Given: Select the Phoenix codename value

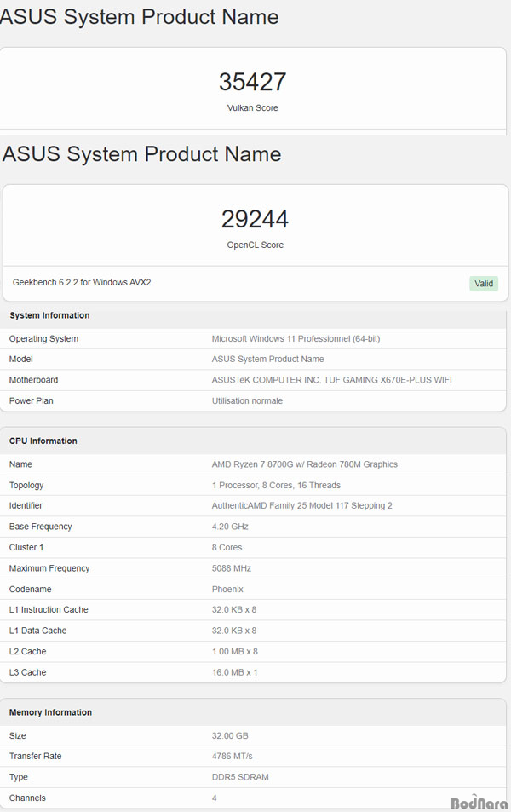Looking at the screenshot, I should 227,590.
